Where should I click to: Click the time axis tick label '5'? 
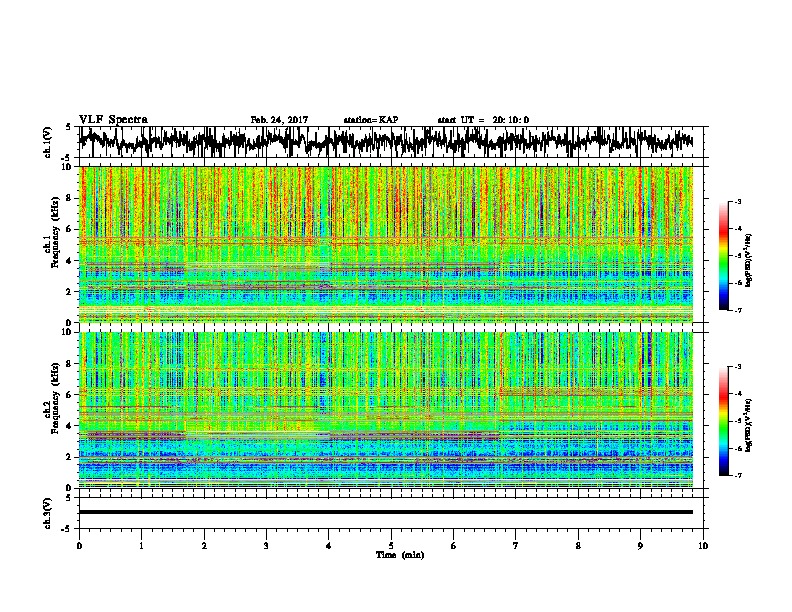pos(391,546)
